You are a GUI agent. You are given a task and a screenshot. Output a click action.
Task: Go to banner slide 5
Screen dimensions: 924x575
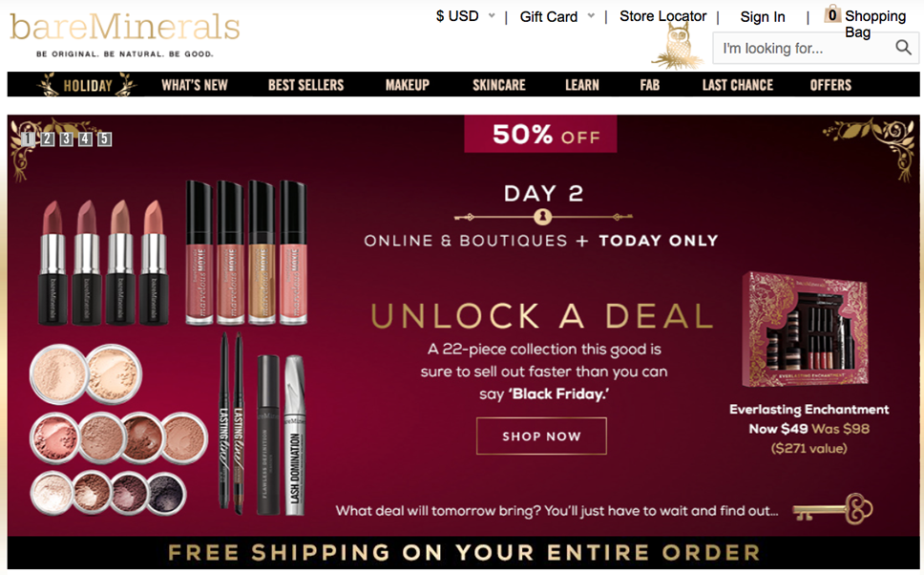pyautogui.click(x=104, y=138)
